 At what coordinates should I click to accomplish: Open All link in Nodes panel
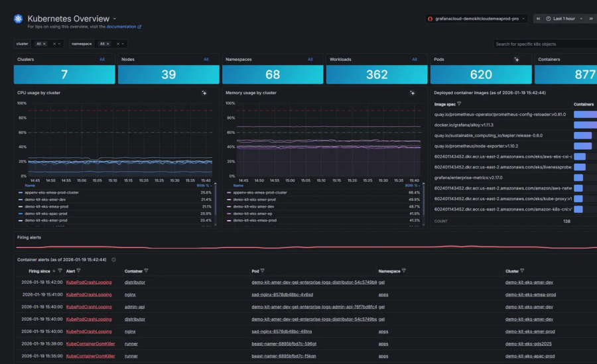tap(206, 60)
